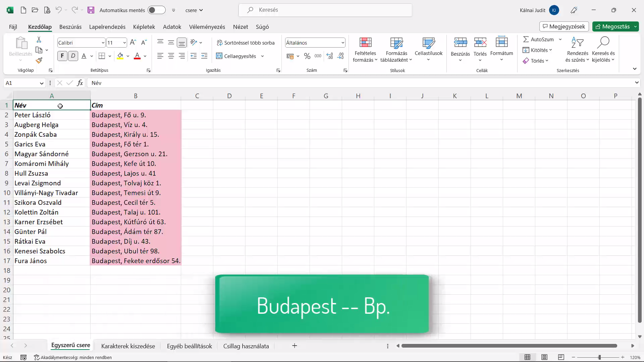The width and height of the screenshot is (644, 362).
Task: Click the Insert Function fx icon
Action: click(80, 83)
